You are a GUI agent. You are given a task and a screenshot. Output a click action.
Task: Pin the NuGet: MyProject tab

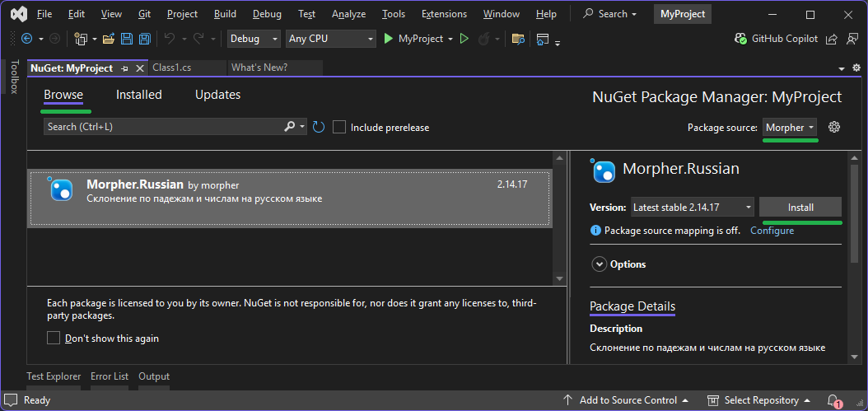coord(125,68)
